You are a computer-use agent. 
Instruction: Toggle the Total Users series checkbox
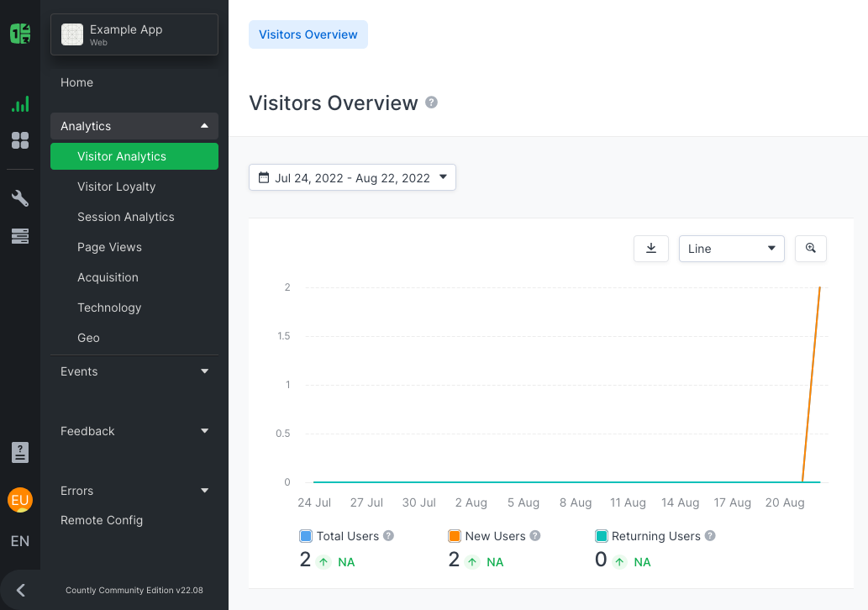(306, 536)
